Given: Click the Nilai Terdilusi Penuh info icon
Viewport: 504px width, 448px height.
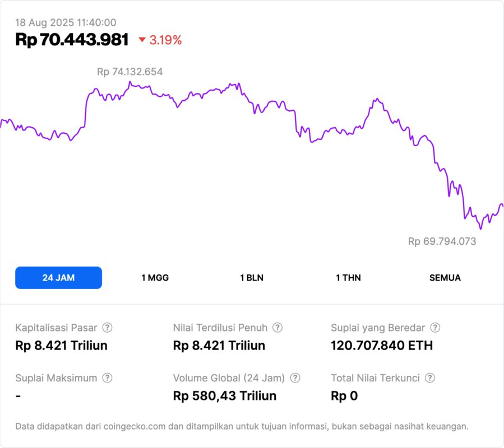Looking at the screenshot, I should click(278, 328).
